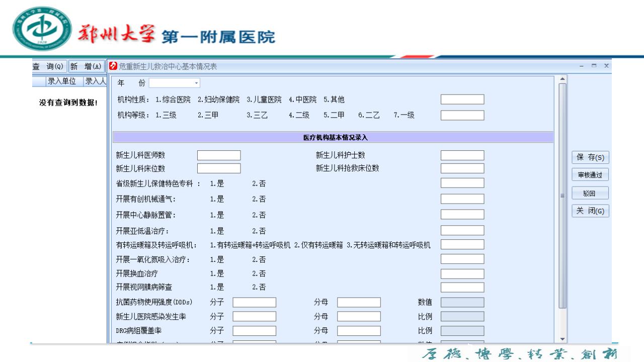This screenshot has width=644, height=362.
Task: Click the 新生儿科床位数 input field
Action: [219, 168]
